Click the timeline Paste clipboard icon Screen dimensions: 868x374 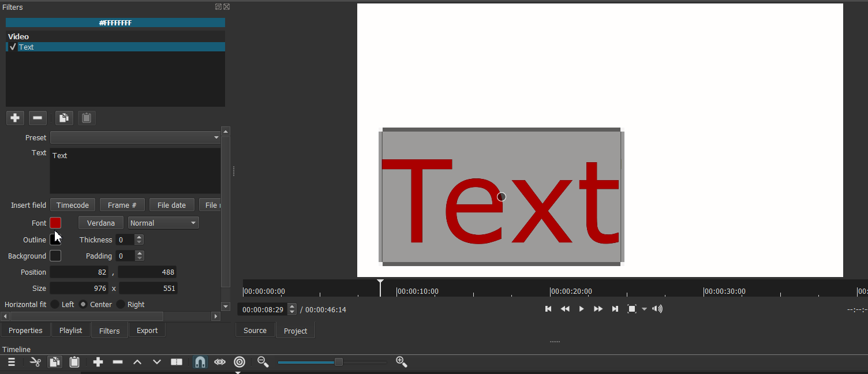click(x=74, y=362)
